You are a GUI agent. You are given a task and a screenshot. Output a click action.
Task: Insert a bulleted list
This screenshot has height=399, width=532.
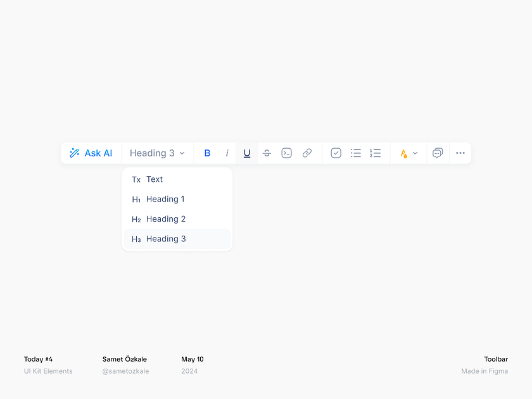pos(356,153)
